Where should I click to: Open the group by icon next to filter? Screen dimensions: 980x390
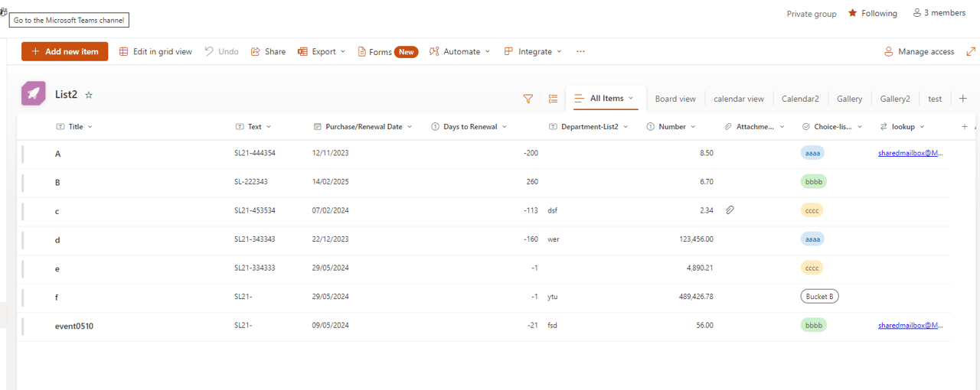(553, 99)
